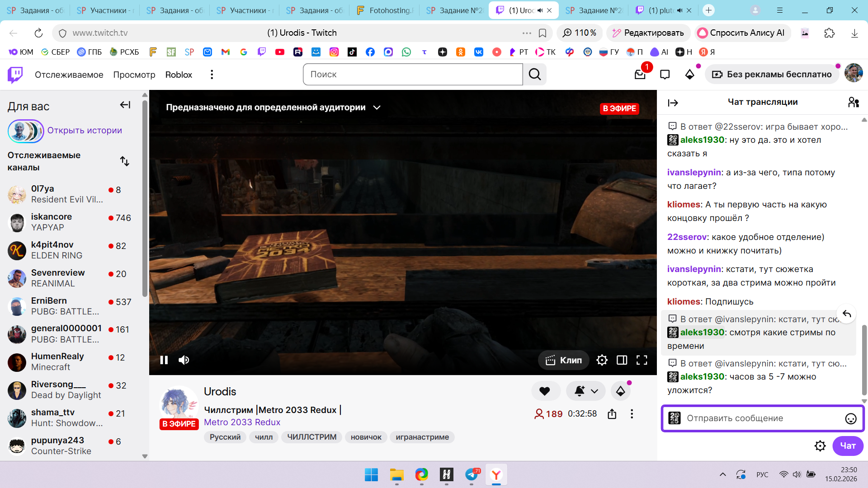Open Просмотр navigation item
The width and height of the screenshot is (868, 488).
coord(134,75)
